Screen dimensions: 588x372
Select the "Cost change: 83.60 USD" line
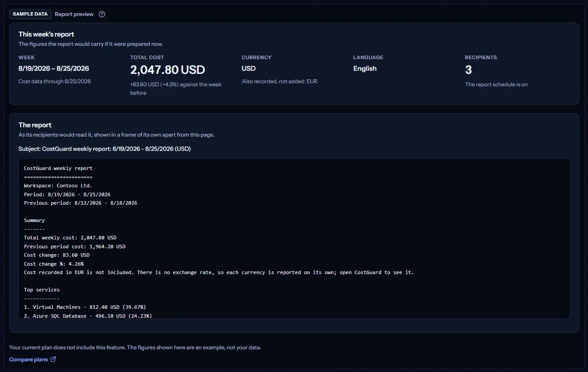57,255
